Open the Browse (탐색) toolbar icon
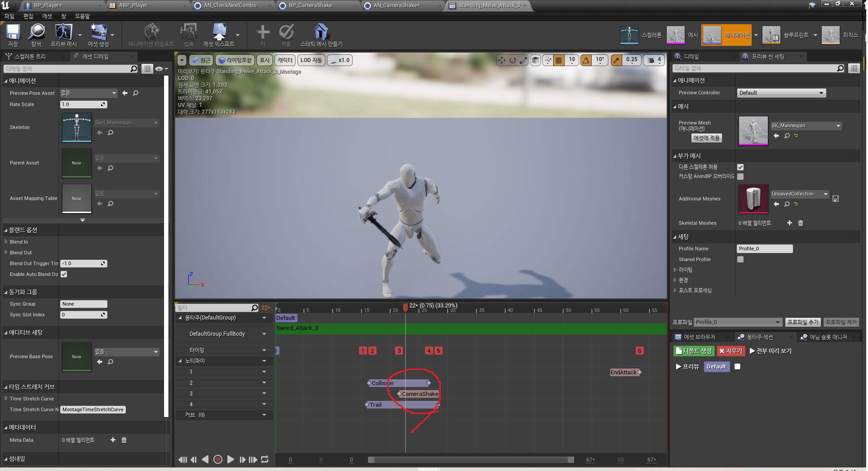 36,35
